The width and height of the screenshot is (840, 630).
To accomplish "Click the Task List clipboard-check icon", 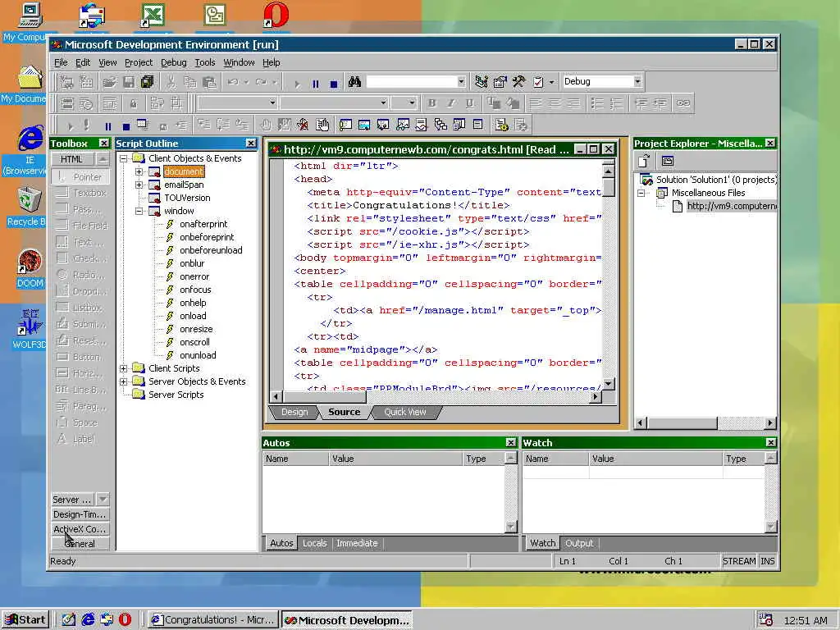I will (538, 82).
